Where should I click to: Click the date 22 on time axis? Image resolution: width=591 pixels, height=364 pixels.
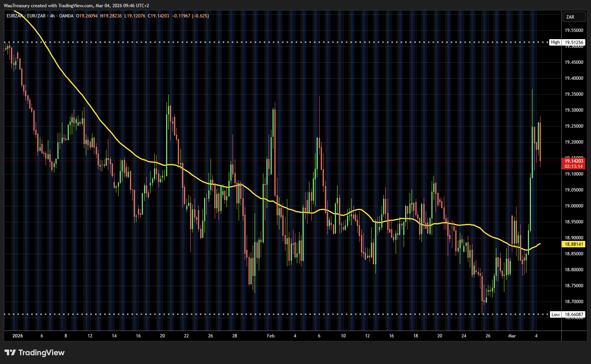point(186,336)
